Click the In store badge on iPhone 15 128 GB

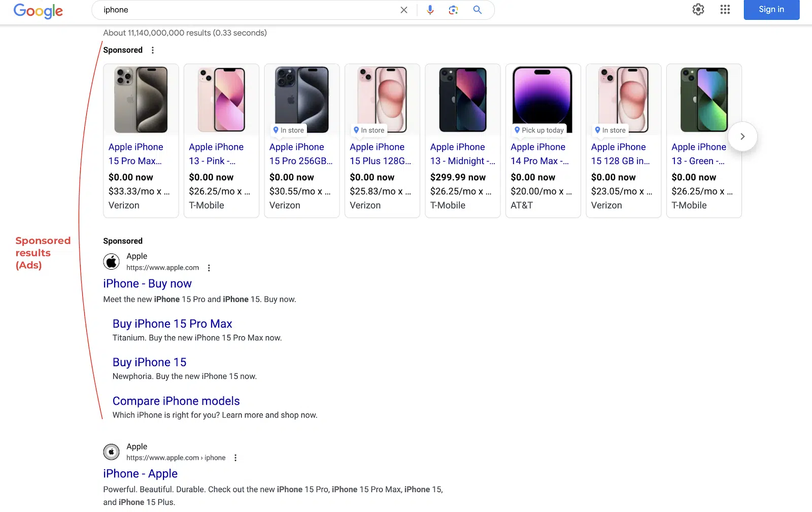click(610, 130)
